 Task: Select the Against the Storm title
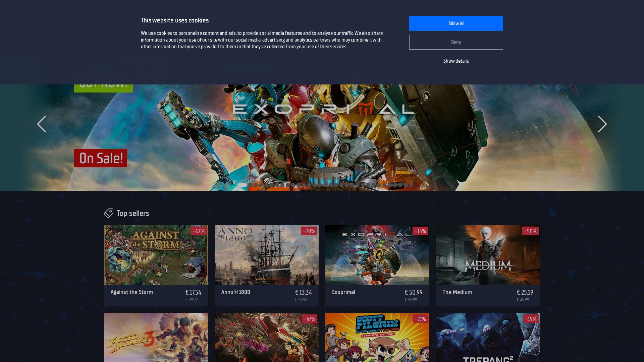coord(132,292)
